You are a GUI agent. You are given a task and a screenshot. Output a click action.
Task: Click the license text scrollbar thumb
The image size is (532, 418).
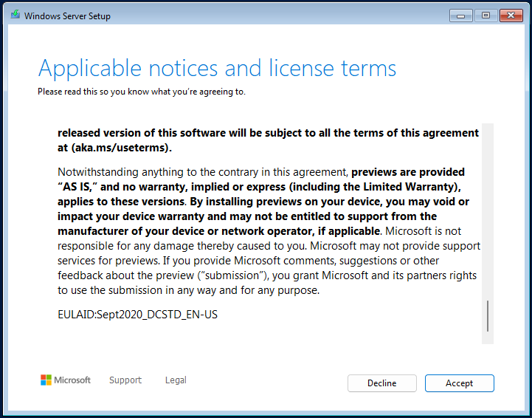click(488, 316)
